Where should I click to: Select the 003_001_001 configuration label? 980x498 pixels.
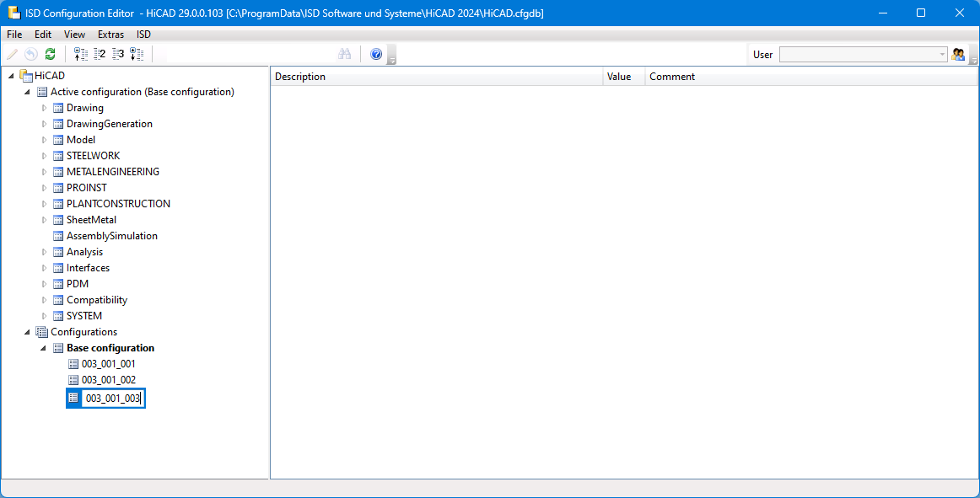[109, 364]
